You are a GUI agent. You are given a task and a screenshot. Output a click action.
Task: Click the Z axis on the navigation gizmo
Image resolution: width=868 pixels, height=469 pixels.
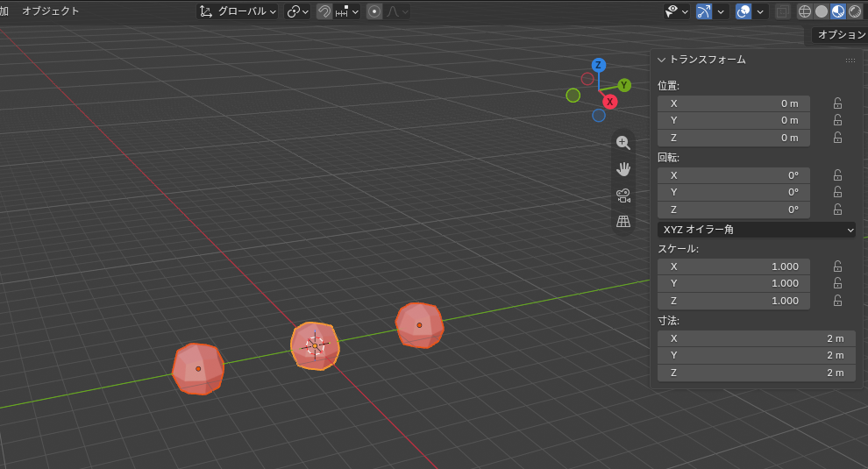coord(598,65)
